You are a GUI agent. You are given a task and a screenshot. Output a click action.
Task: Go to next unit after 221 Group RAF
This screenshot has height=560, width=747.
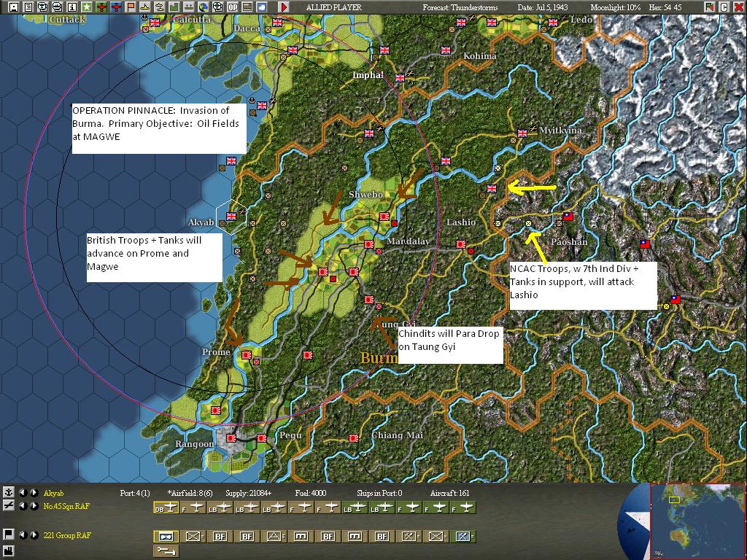[x=34, y=534]
